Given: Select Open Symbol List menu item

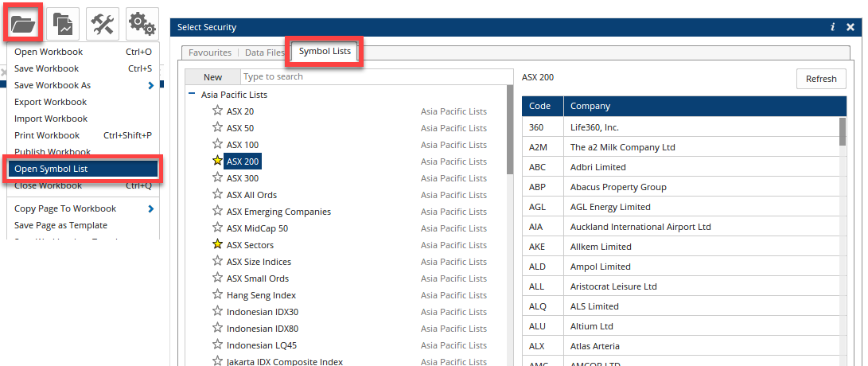Looking at the screenshot, I should [83, 169].
